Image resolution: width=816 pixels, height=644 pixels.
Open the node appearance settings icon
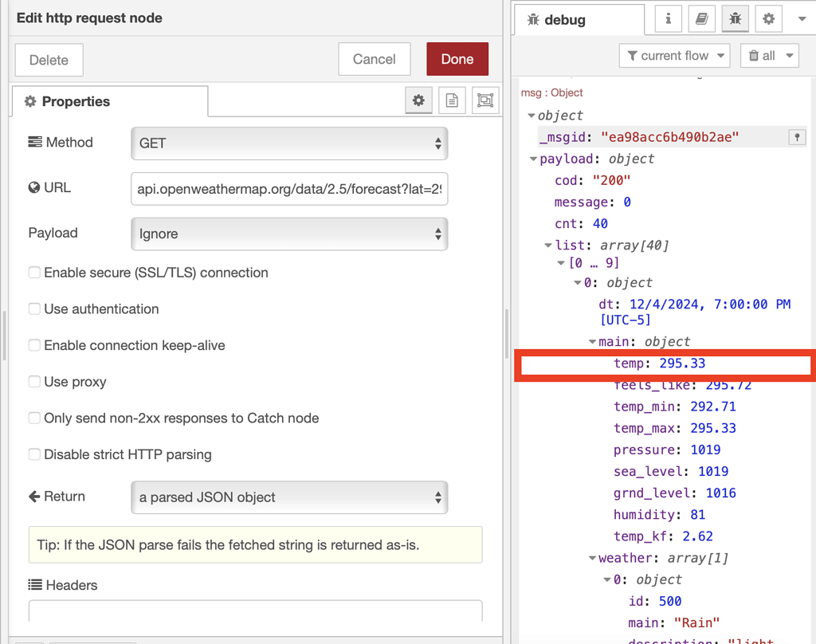(484, 100)
